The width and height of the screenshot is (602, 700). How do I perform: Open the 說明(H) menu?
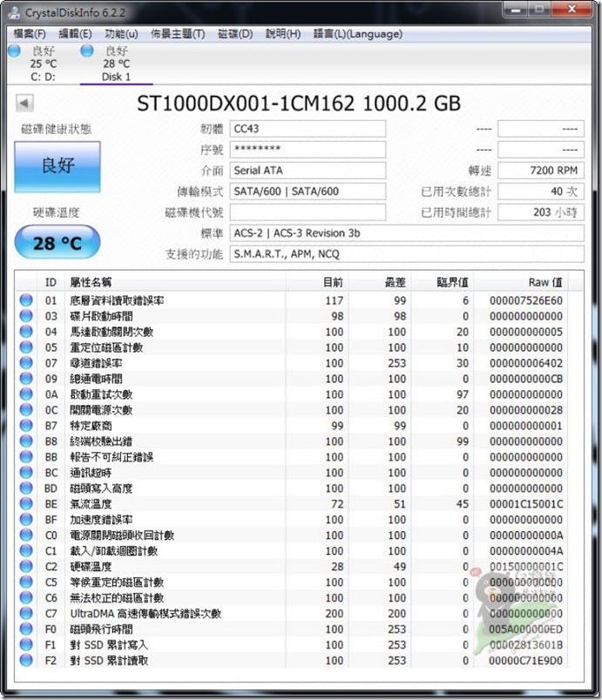[x=282, y=34]
